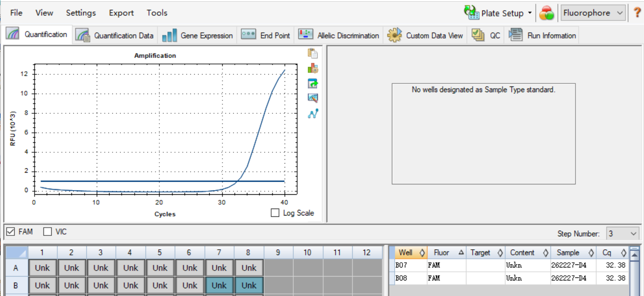Copy amplification chart to clipboard icon
Screen dimensions: 644x296
click(312, 54)
